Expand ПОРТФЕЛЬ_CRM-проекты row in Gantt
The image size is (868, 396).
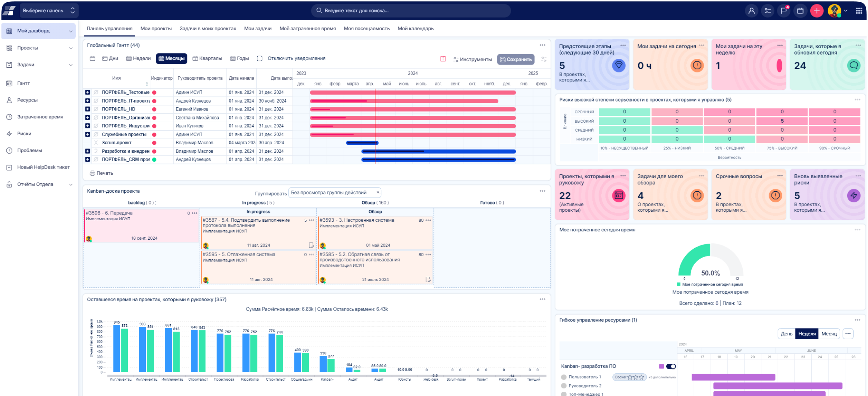point(87,159)
